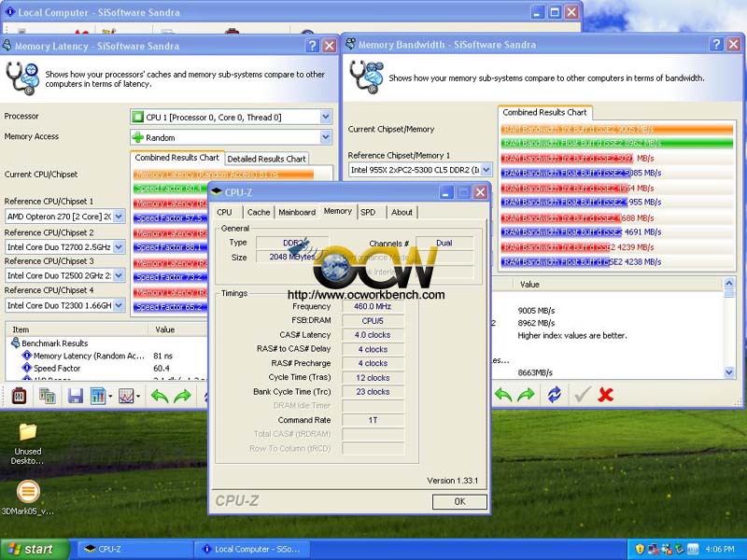The image size is (747, 560).
Task: Open the chart type arrow beside the bar chart icon
Action: (110, 396)
